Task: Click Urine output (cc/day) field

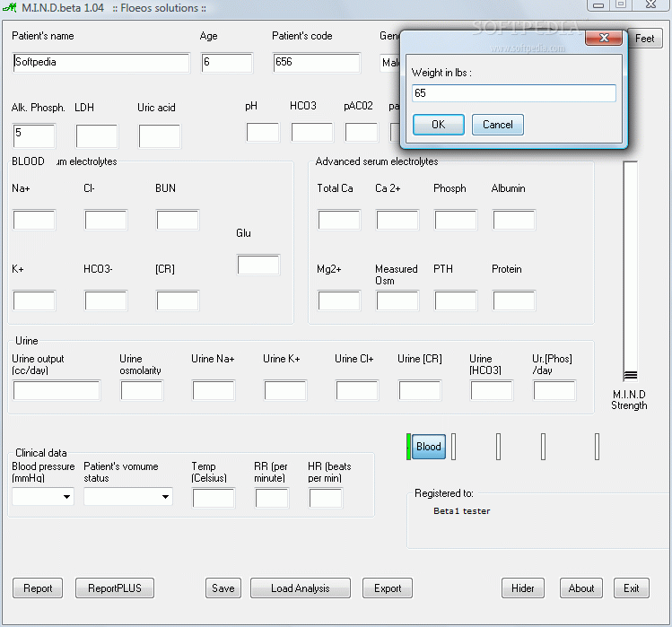Action: 57,390
